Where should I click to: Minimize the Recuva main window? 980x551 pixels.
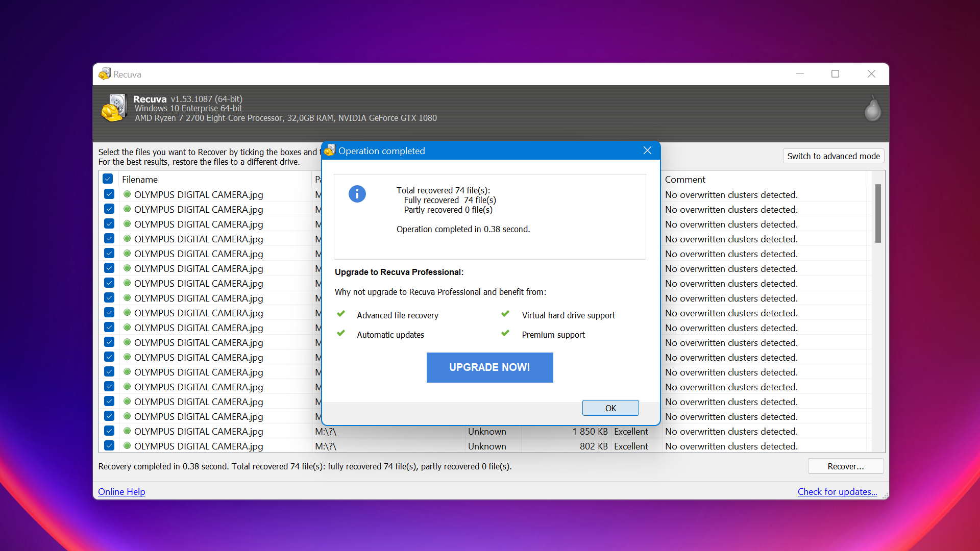click(x=800, y=74)
